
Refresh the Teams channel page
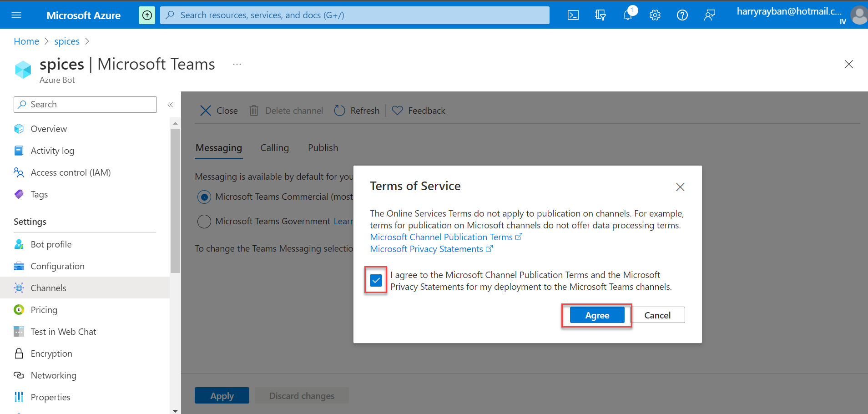point(357,111)
